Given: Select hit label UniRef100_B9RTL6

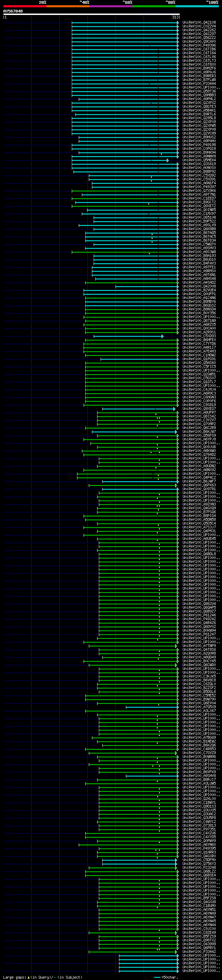Looking at the screenshot, I should click(x=199, y=114).
